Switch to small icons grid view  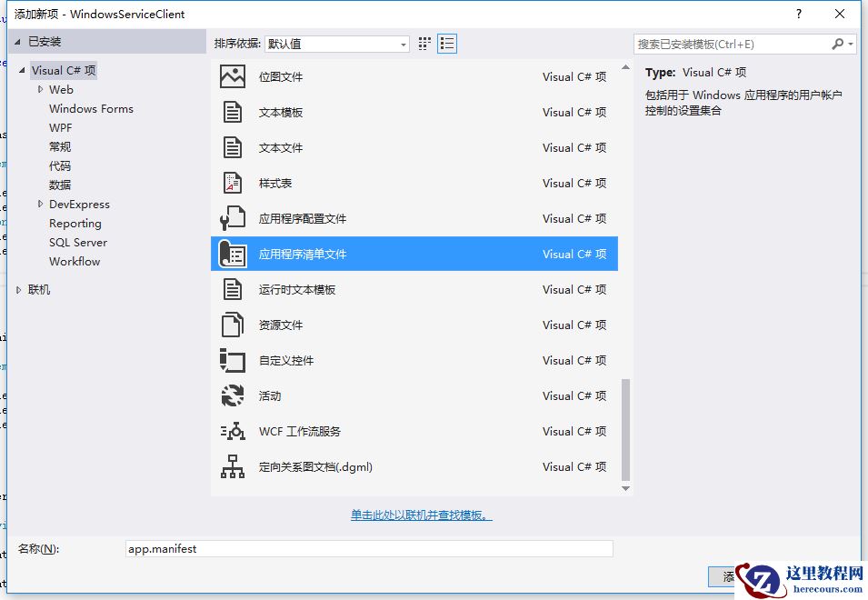coord(424,44)
